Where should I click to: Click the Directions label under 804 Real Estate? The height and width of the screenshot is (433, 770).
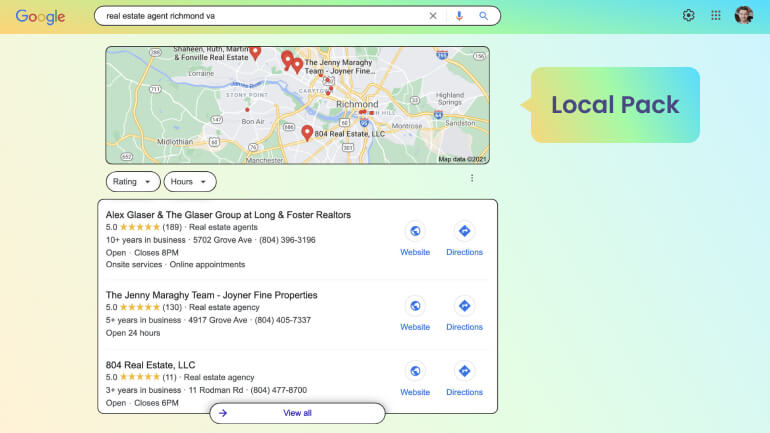pyautogui.click(x=464, y=392)
